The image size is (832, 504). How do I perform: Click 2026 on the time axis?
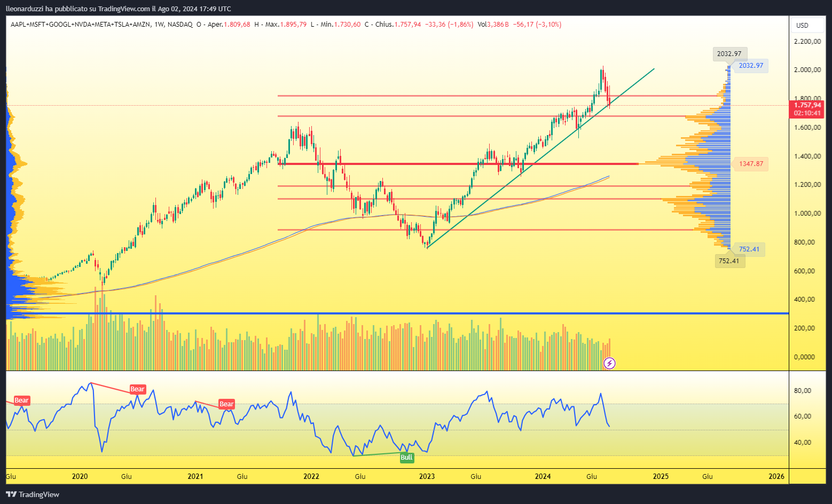click(776, 476)
